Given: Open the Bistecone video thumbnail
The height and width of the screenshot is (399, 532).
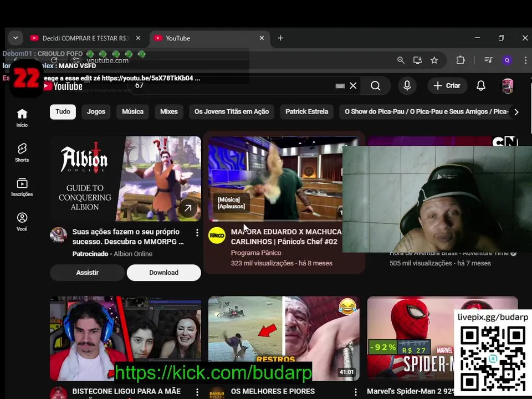Looking at the screenshot, I should point(126,338).
